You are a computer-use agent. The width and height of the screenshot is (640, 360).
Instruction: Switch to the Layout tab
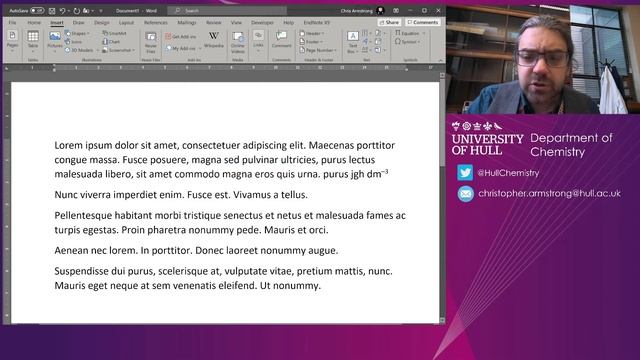[126, 22]
